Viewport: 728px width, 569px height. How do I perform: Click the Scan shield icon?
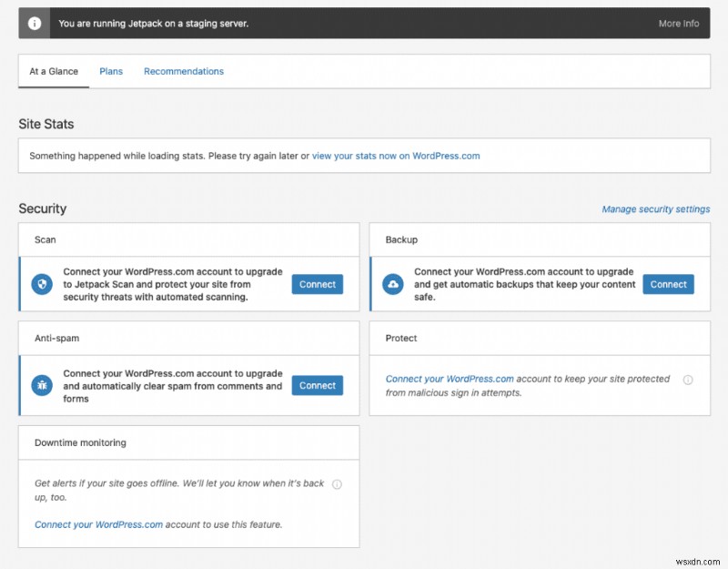pos(42,285)
